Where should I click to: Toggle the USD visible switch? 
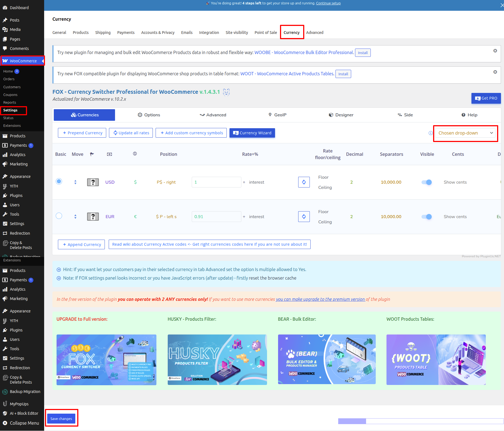pos(426,182)
